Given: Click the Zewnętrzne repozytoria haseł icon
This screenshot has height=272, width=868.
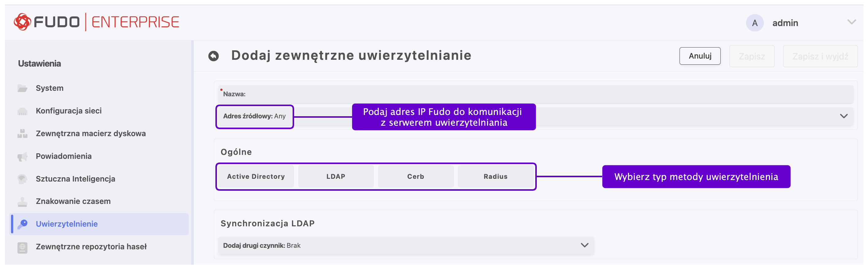Looking at the screenshot, I should pyautogui.click(x=22, y=247).
